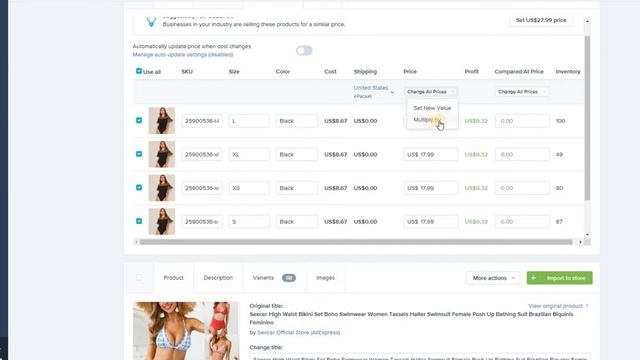Screen dimensions: 640x360
Task: Edit the size field containing XL
Action: pyautogui.click(x=249, y=154)
